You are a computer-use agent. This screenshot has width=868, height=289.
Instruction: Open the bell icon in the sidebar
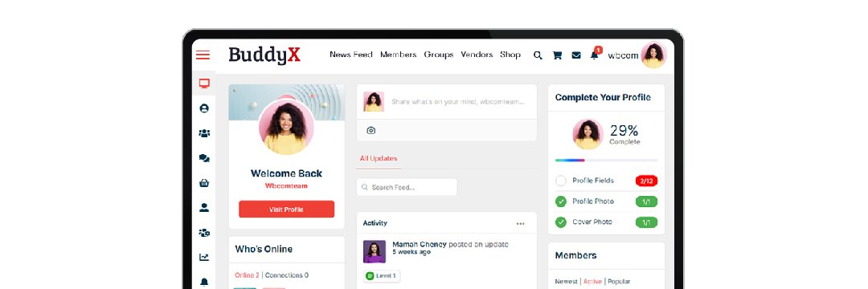pos(204,283)
